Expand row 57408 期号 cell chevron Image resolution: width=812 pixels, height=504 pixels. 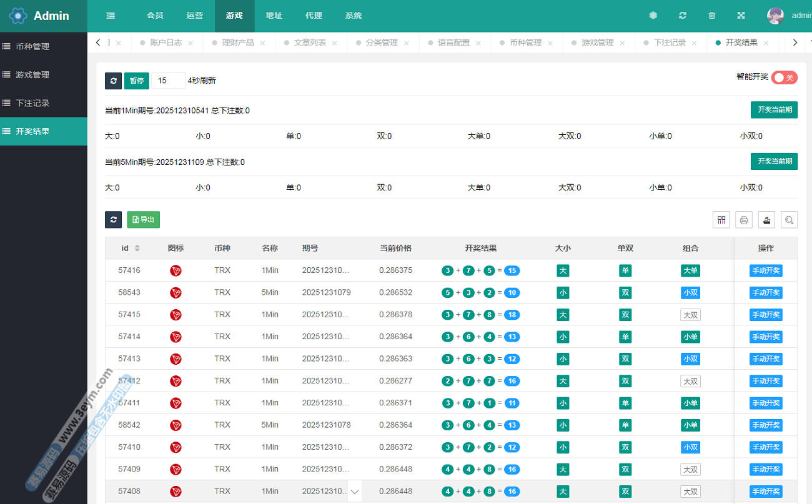pyautogui.click(x=355, y=492)
